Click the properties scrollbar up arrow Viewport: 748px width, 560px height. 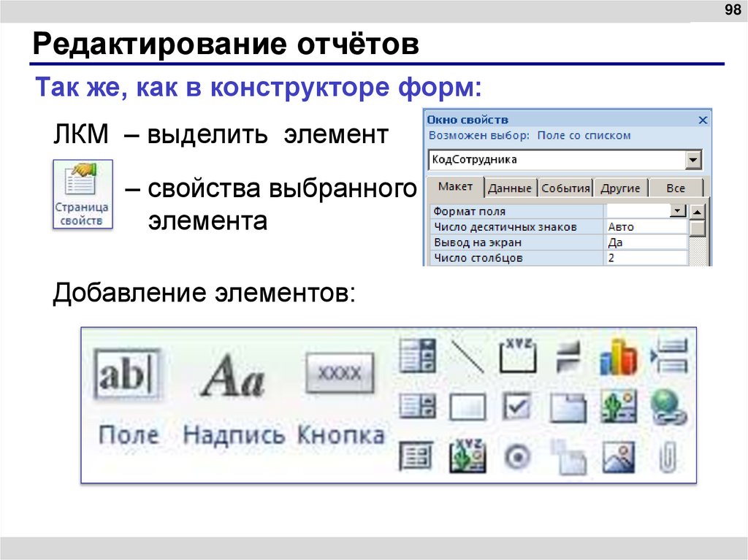pos(698,211)
